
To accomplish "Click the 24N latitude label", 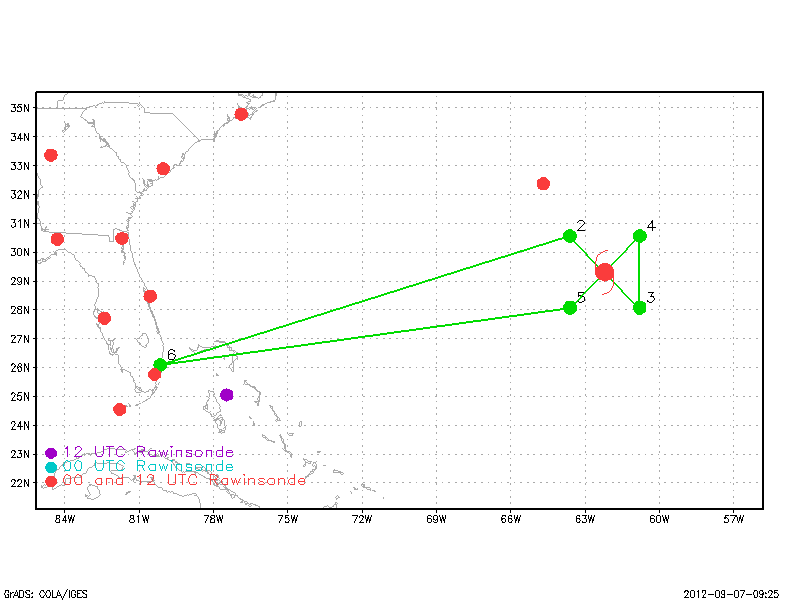I will [20, 425].
